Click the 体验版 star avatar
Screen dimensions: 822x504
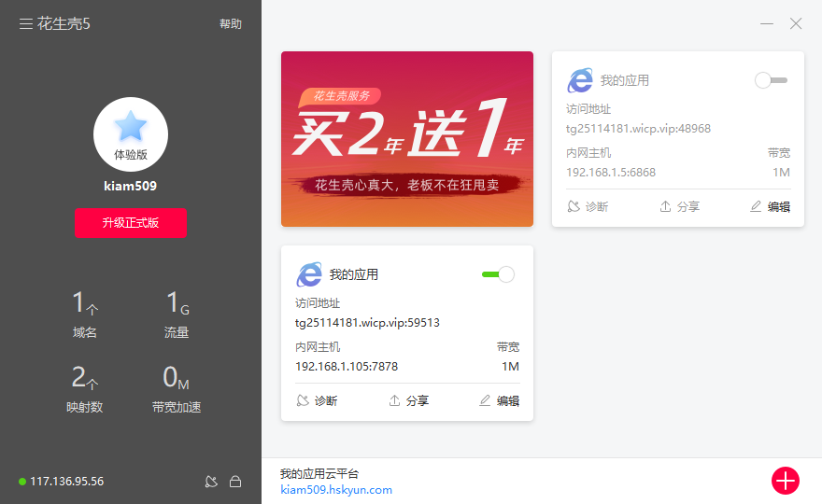[131, 134]
